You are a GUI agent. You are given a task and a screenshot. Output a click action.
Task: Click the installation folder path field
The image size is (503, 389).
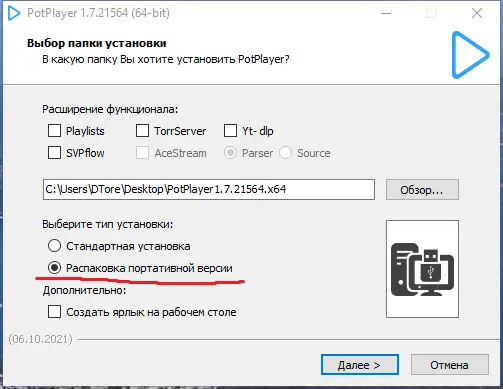click(x=209, y=189)
